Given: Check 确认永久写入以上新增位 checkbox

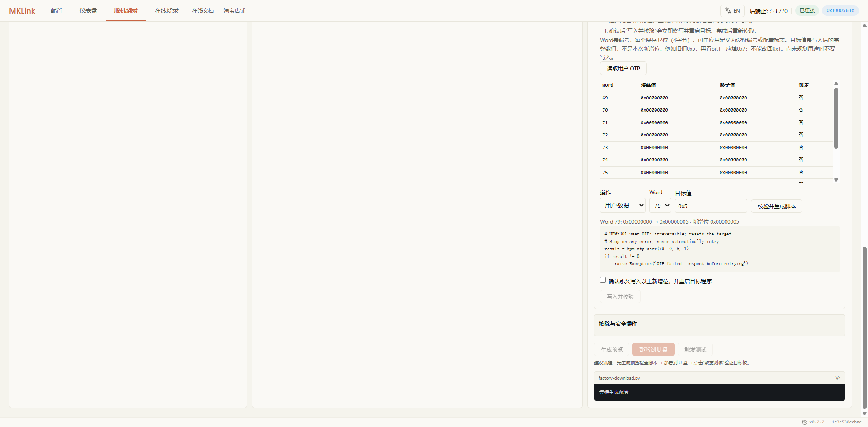Looking at the screenshot, I should 603,280.
